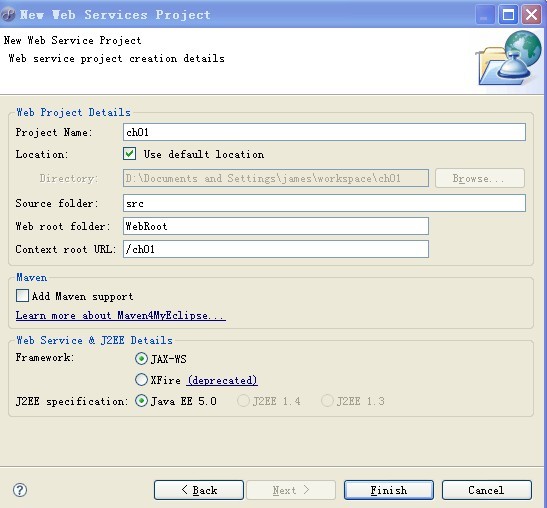Select JAX-WS framework radio button
Image resolution: width=547 pixels, height=508 pixels.
(141, 359)
